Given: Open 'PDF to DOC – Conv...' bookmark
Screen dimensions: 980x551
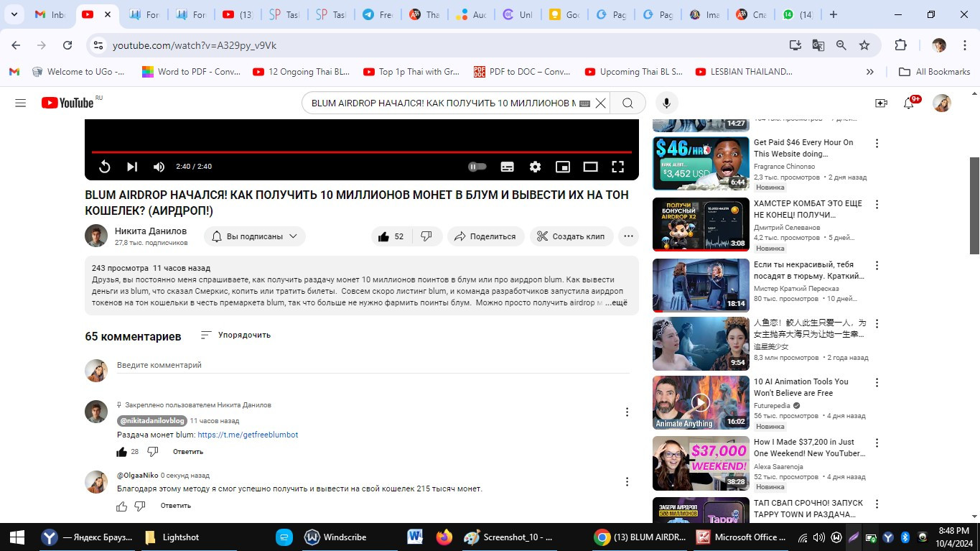Looking at the screenshot, I should [x=522, y=72].
